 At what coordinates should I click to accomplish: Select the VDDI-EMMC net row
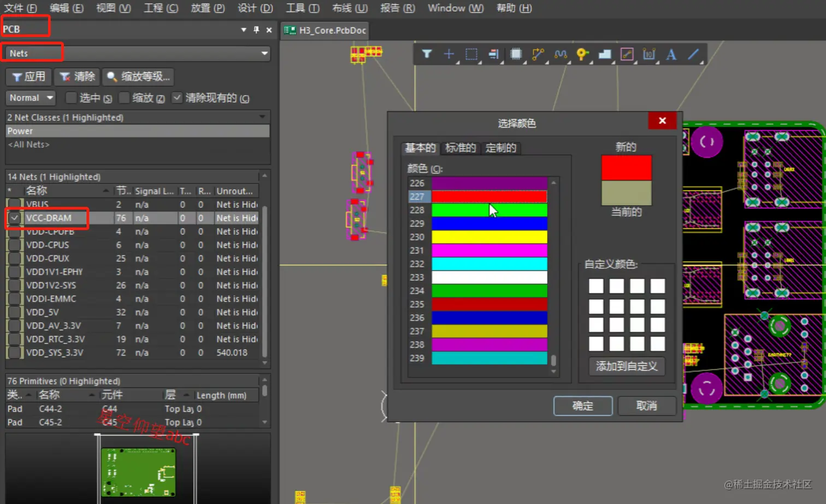pos(131,299)
